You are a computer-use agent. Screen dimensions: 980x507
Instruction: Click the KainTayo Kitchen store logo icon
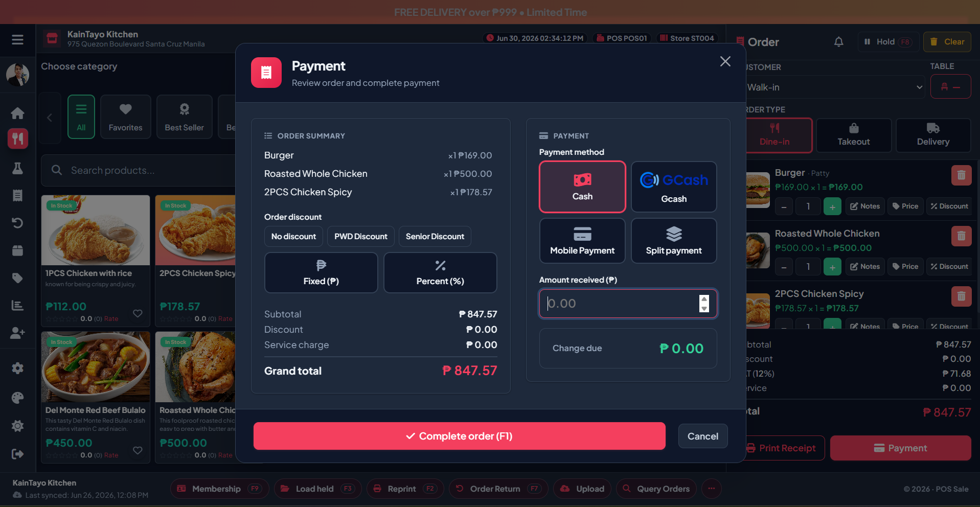tap(52, 38)
